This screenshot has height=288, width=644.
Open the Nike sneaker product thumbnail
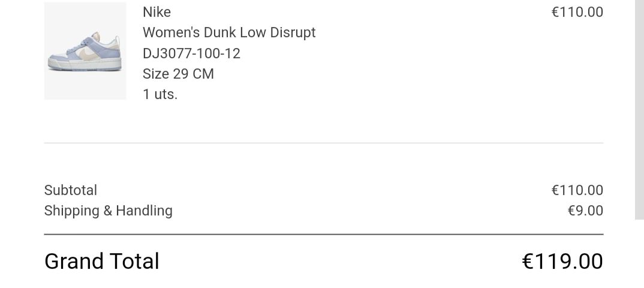pos(85,51)
